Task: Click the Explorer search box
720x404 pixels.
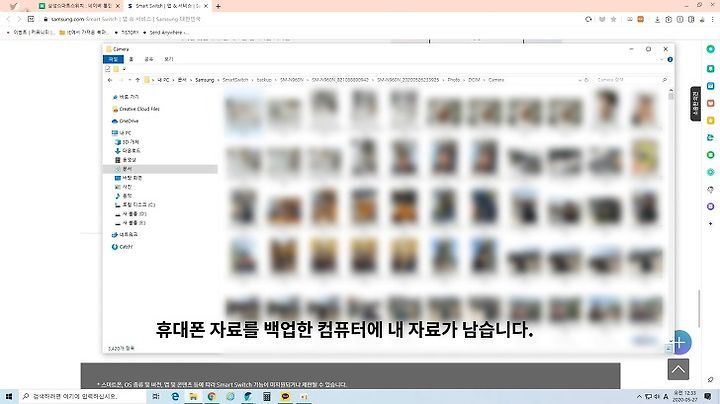Action: point(630,80)
